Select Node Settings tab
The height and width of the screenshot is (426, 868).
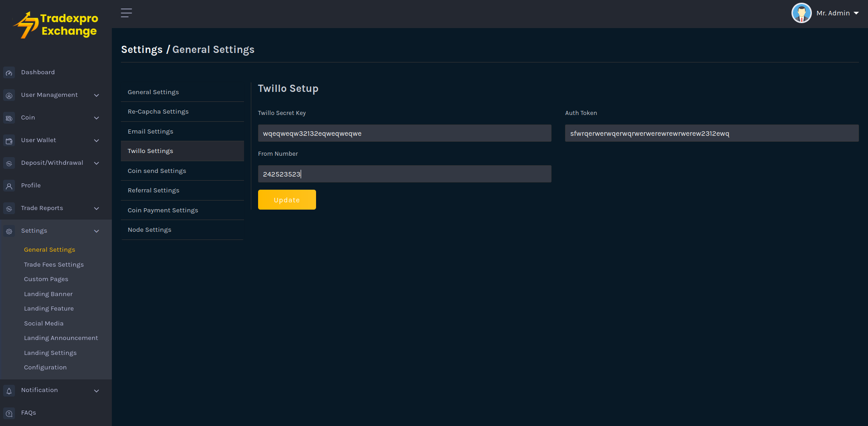point(149,230)
